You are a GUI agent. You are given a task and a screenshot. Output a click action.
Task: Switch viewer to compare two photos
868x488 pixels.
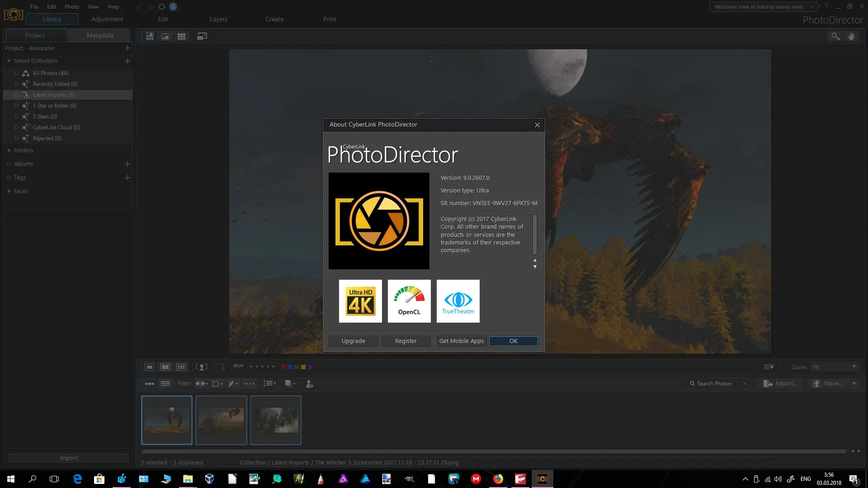[x=165, y=367]
